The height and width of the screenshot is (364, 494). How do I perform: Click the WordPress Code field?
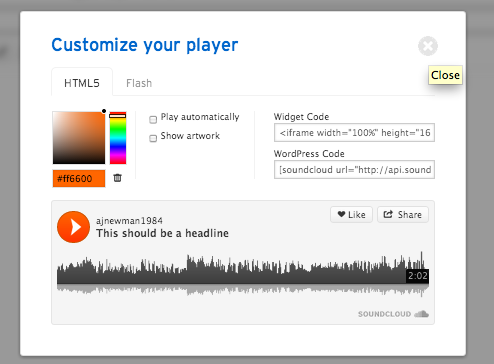point(354,170)
